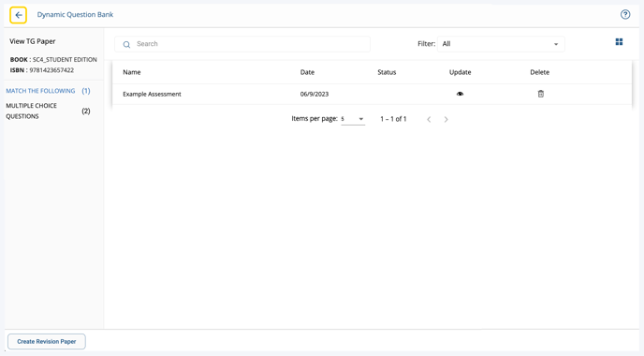Click the Example Assessment row name
644x356 pixels.
(152, 94)
